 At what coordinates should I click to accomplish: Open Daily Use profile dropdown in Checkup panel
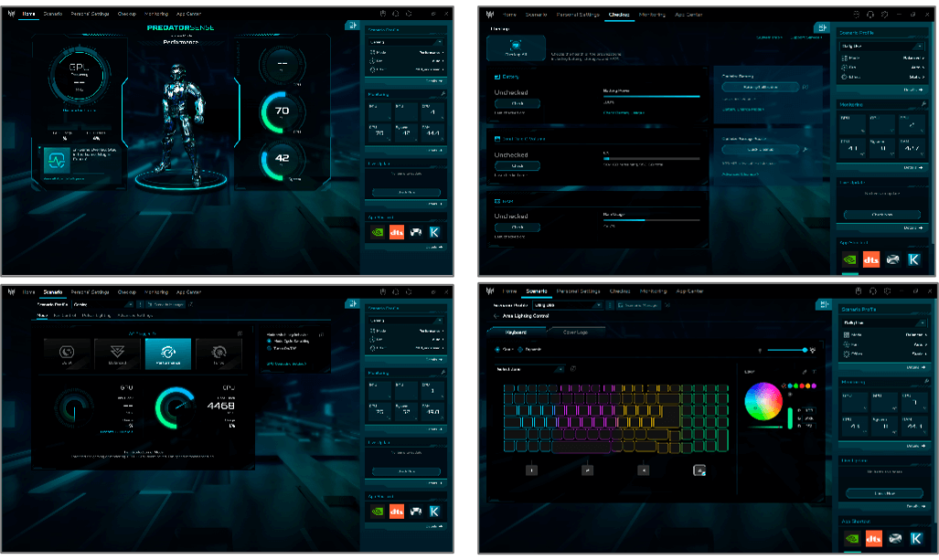coord(881,46)
